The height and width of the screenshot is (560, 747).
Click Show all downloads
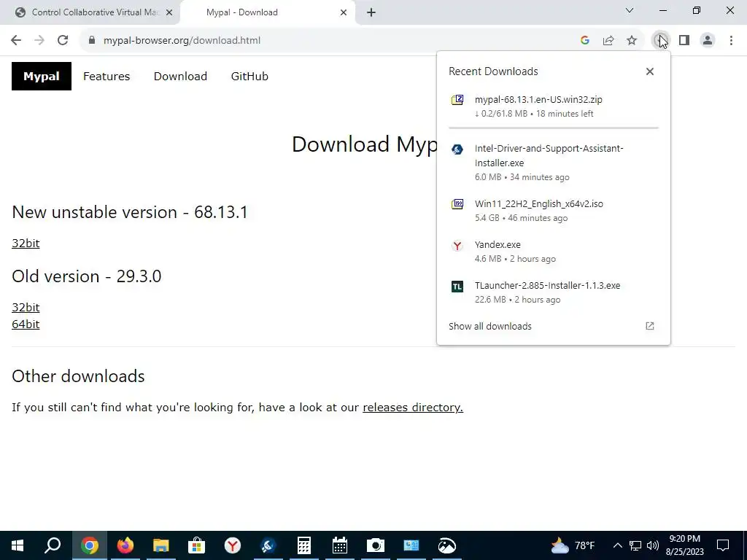point(489,326)
